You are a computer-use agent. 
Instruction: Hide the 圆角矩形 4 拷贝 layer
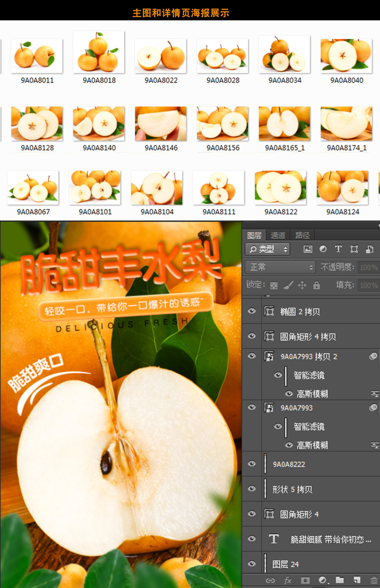tap(252, 336)
